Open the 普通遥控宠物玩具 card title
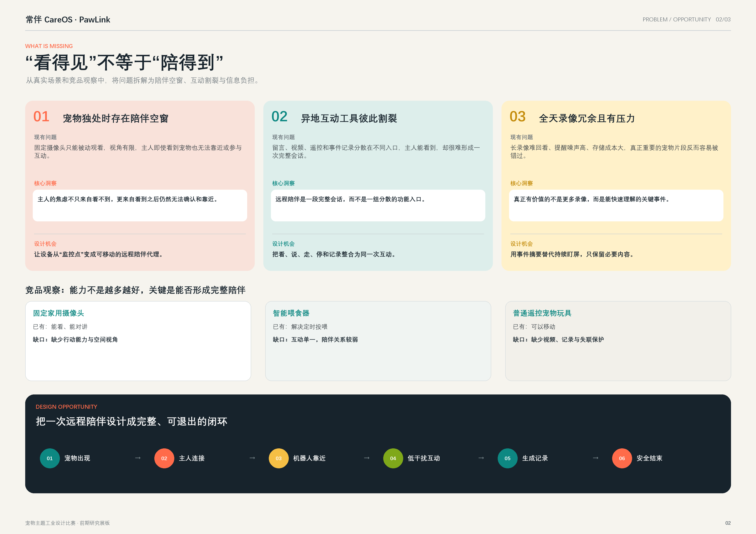The height and width of the screenshot is (534, 756). coord(542,313)
